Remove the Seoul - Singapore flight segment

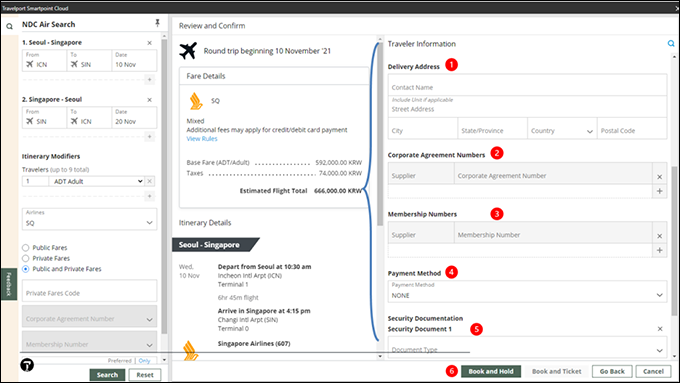[x=150, y=43]
